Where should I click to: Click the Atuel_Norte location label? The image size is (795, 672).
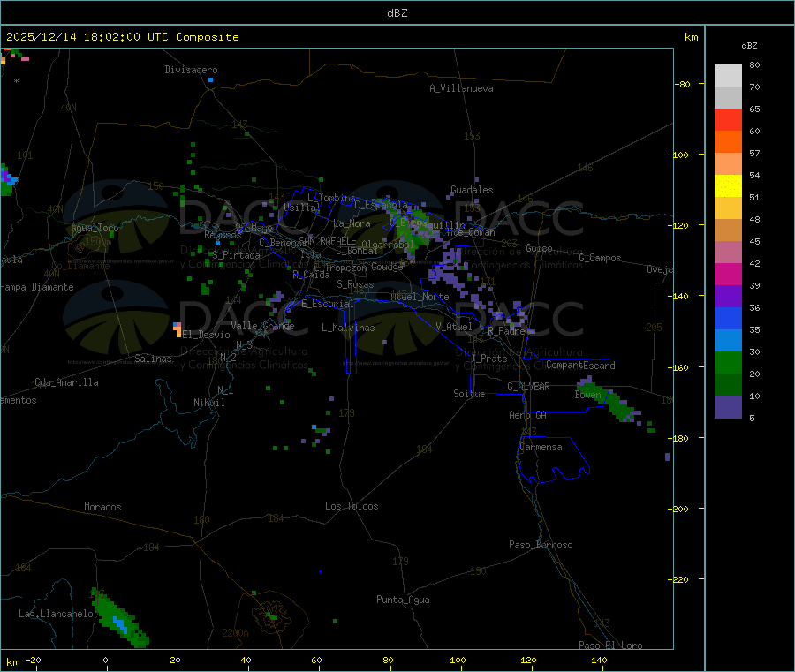(420, 297)
